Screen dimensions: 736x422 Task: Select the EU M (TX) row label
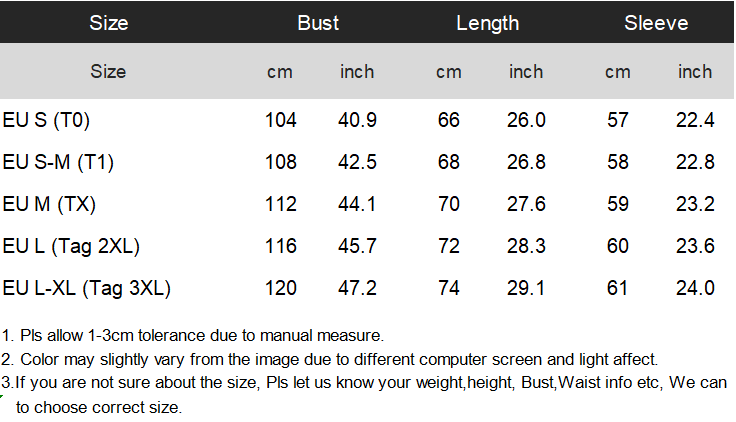[49, 204]
